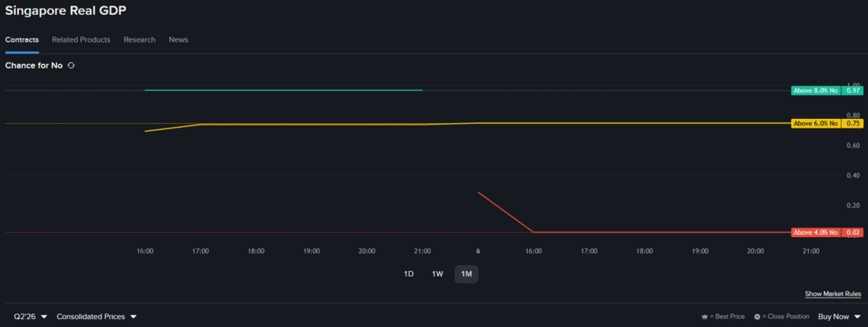Expand the Q2'26 period dropdown
Viewport: 868px width, 327px height.
point(31,317)
